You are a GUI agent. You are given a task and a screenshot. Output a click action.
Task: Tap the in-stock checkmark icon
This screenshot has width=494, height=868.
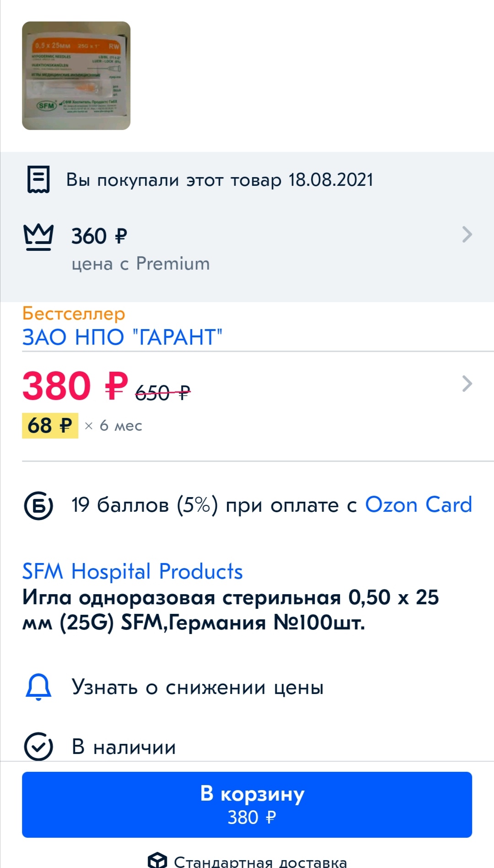coord(38,747)
